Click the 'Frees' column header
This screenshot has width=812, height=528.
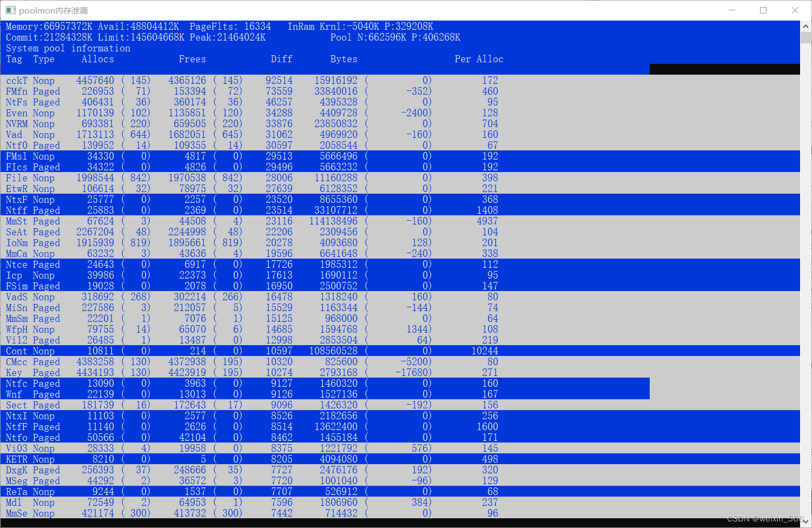click(x=193, y=59)
